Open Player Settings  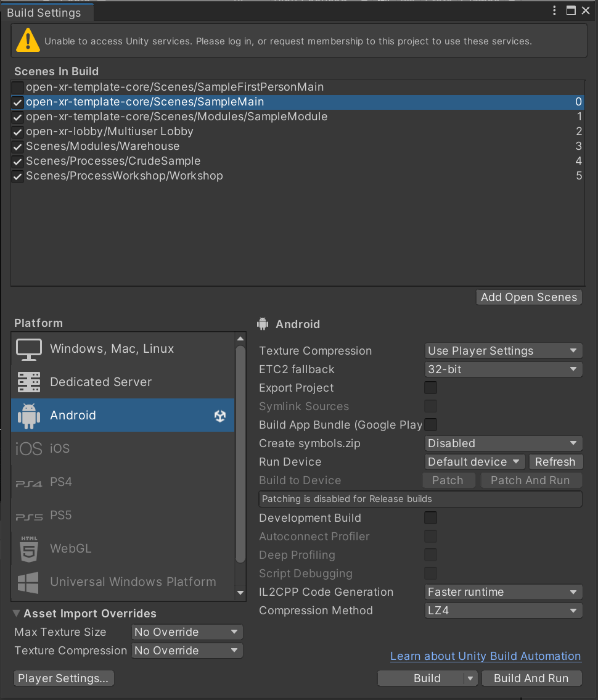(x=63, y=678)
